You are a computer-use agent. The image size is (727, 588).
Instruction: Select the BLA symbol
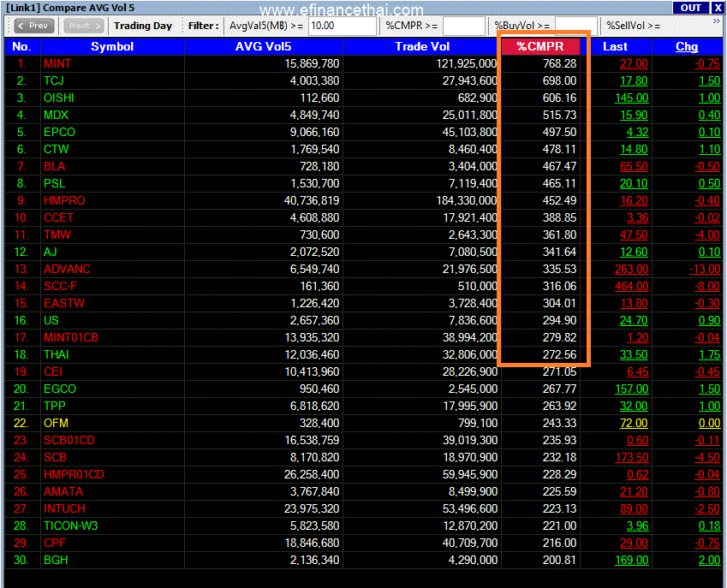tap(54, 166)
